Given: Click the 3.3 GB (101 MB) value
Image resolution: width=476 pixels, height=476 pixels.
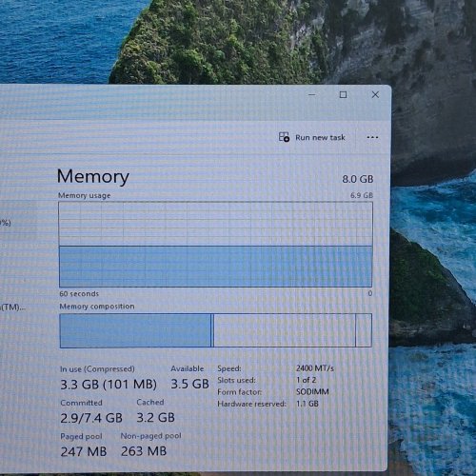Looking at the screenshot, I should pos(109,385).
